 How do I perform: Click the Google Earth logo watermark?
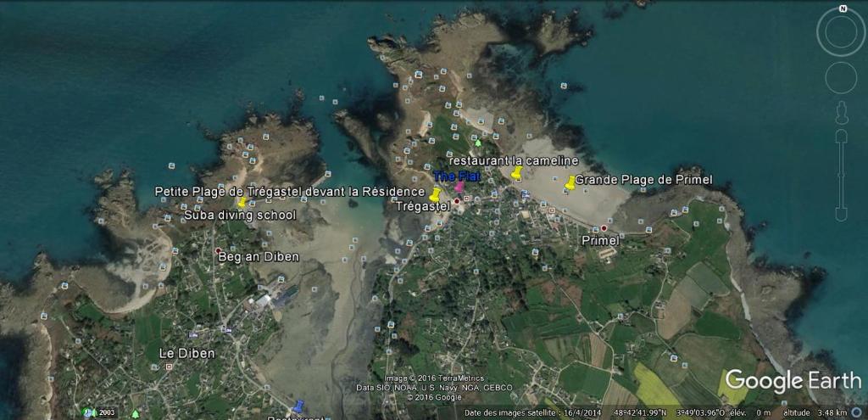[792, 380]
